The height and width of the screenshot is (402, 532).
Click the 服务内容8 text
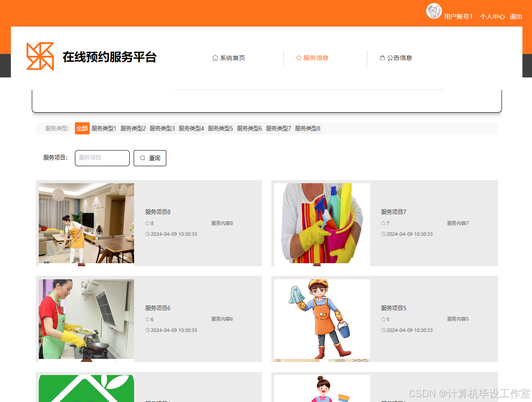[x=222, y=223]
